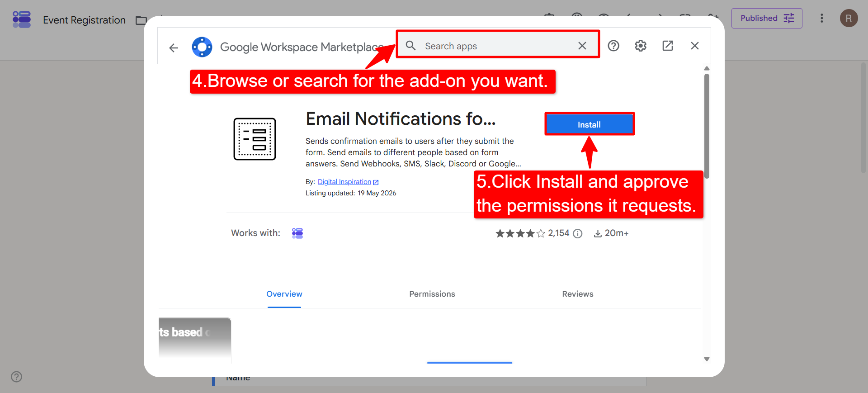Click the download icon beside 20m+
Image resolution: width=868 pixels, height=393 pixels.
pyautogui.click(x=598, y=233)
